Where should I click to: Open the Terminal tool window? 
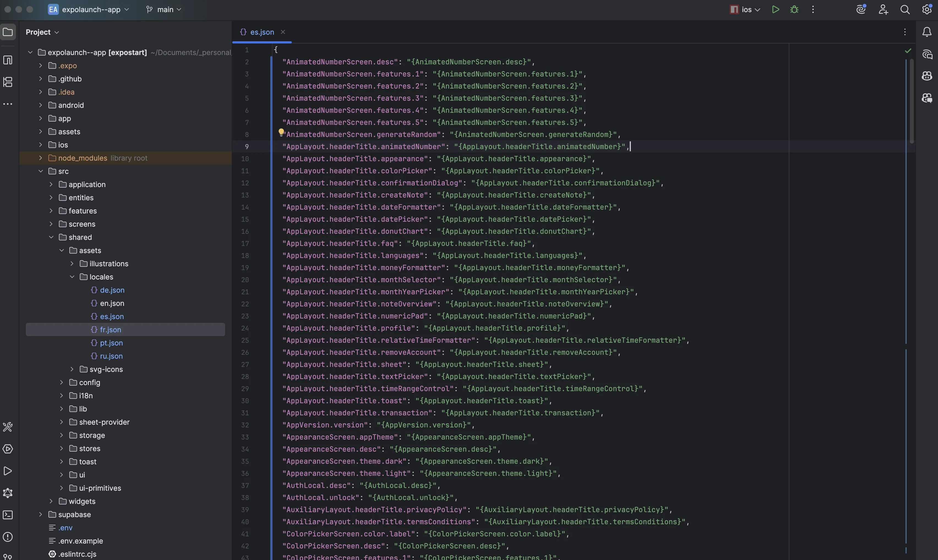coord(8,515)
